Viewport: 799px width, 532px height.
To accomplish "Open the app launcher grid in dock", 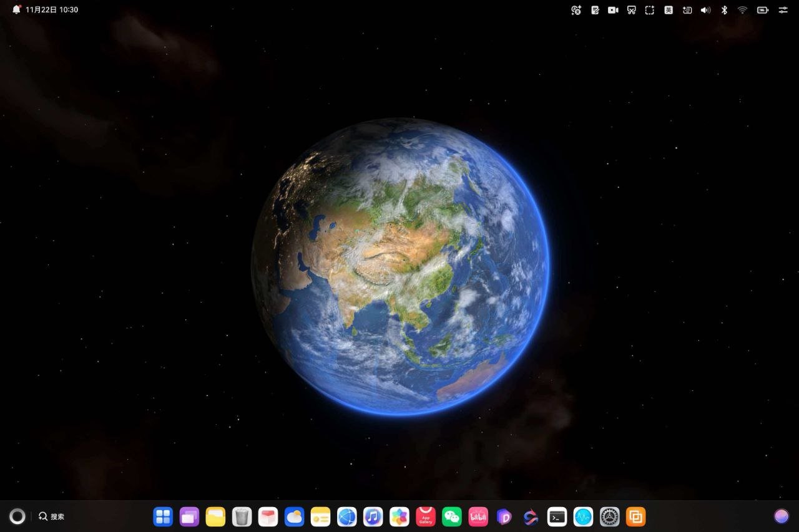I will 163,516.
